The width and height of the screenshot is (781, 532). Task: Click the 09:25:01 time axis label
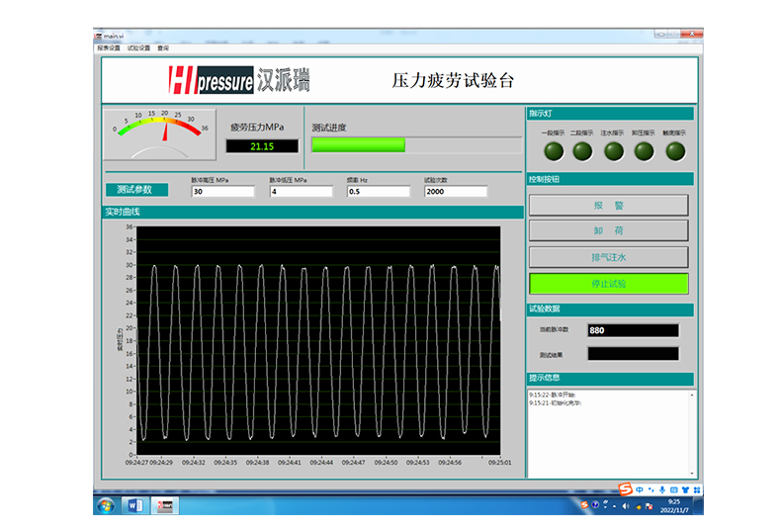[499, 463]
